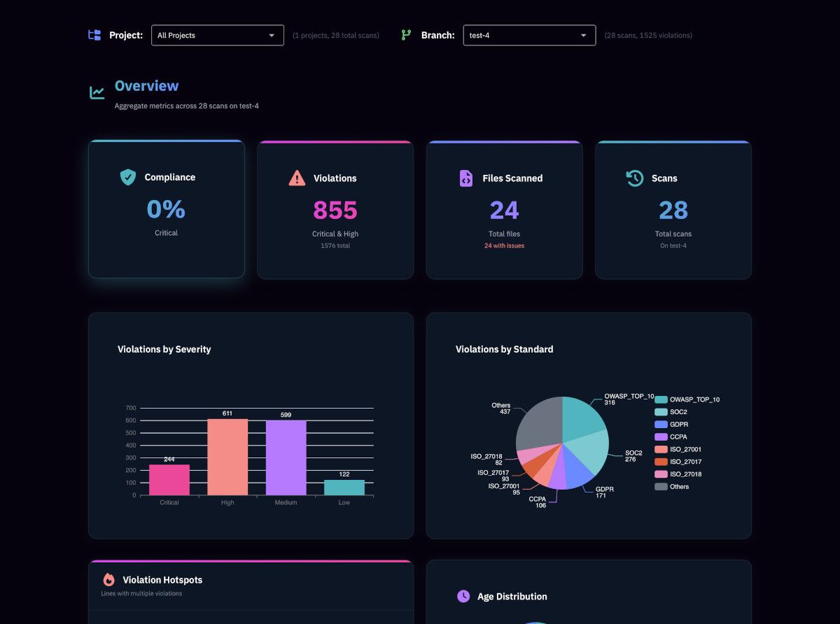840x624 pixels.
Task: Toggle the Others legend entry
Action: click(672, 486)
